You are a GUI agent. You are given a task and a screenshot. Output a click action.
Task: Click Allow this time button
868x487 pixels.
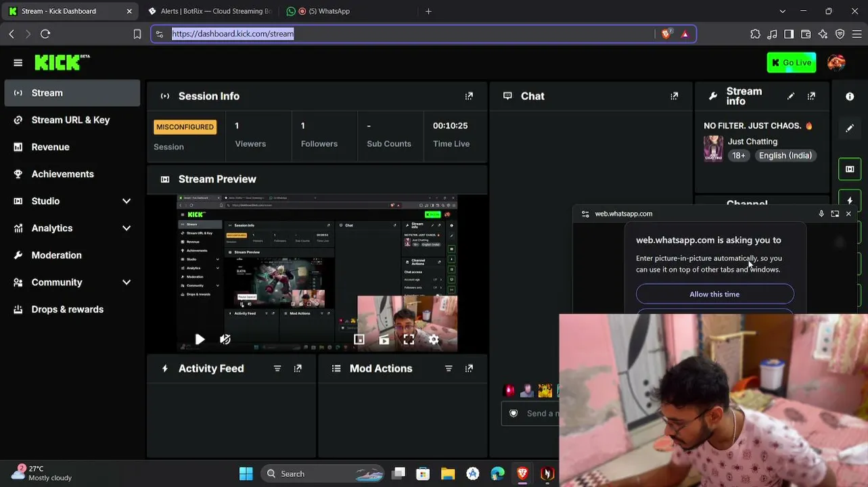(714, 294)
